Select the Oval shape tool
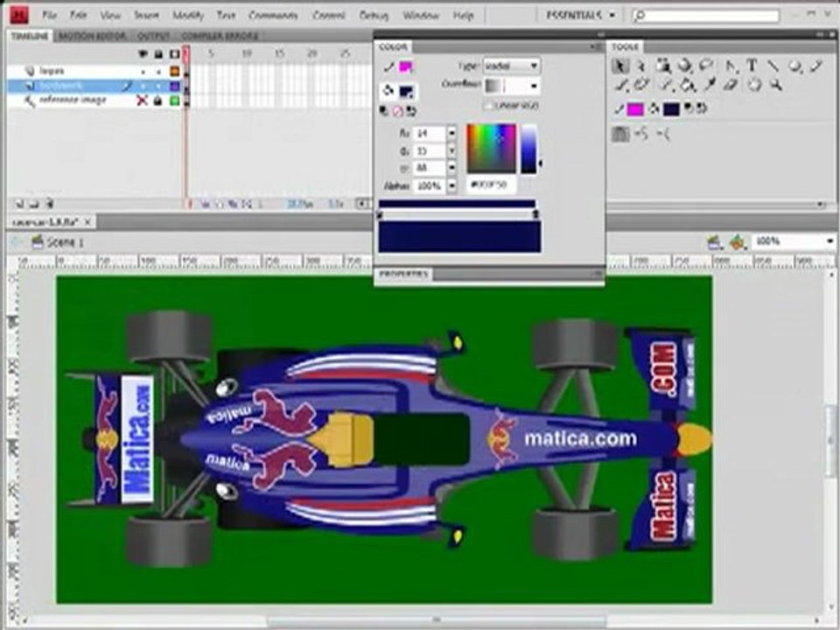This screenshot has width=840, height=630. 794,66
